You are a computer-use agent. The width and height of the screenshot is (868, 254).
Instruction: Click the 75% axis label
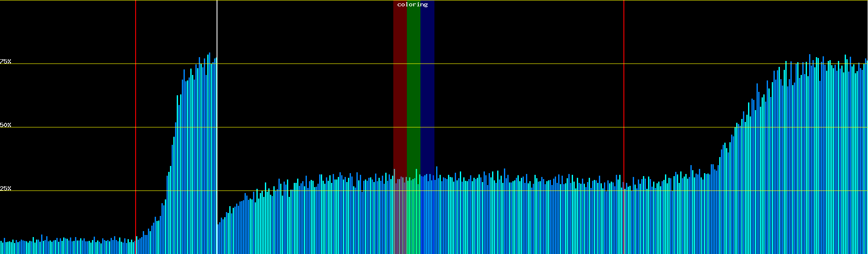coord(6,61)
